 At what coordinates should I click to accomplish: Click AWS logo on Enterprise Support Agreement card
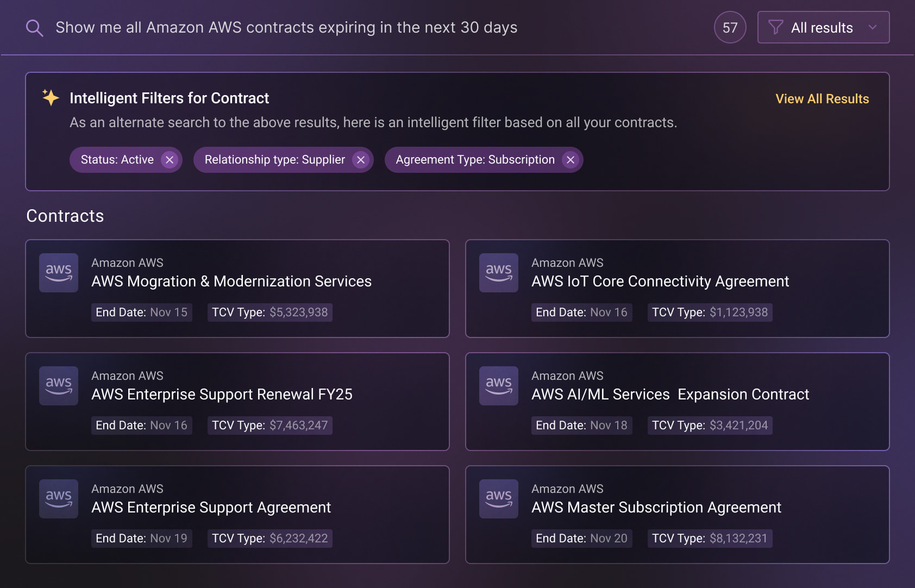(59, 499)
